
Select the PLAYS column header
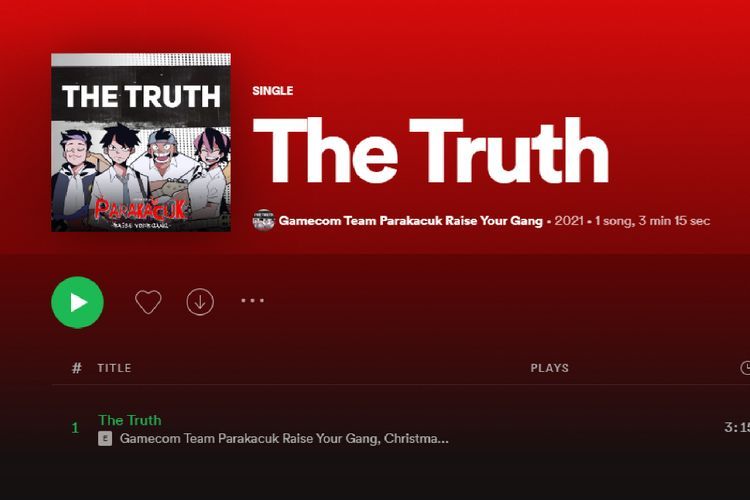[550, 368]
